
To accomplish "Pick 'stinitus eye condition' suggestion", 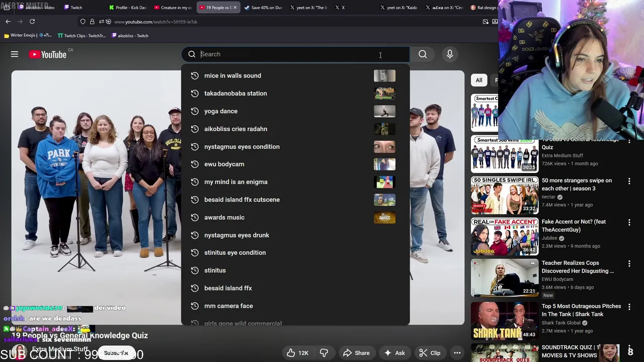I will (295, 252).
